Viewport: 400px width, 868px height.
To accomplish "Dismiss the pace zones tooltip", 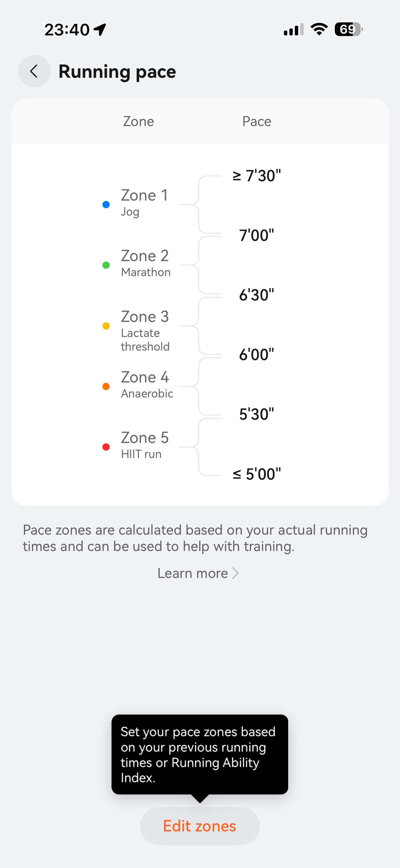I will tap(200, 754).
